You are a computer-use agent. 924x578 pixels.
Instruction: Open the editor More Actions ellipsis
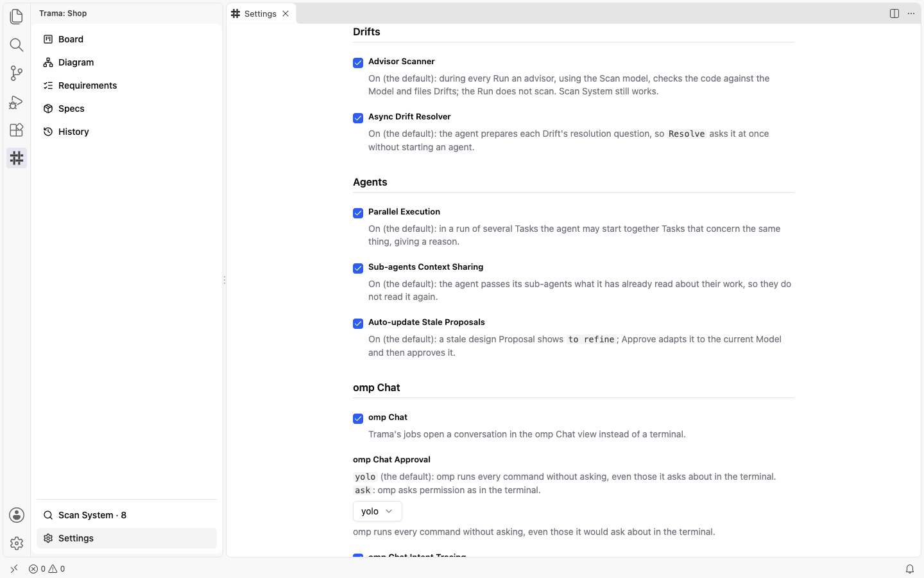click(x=911, y=13)
